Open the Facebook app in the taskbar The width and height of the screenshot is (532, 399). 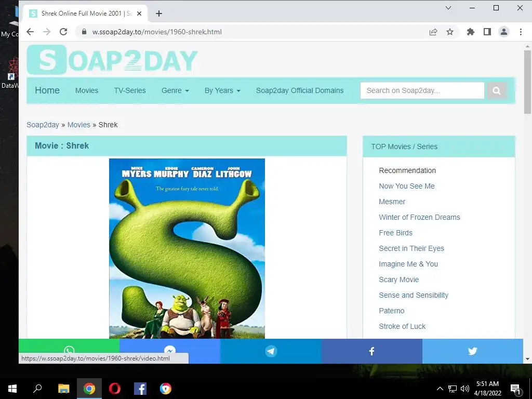pos(140,389)
